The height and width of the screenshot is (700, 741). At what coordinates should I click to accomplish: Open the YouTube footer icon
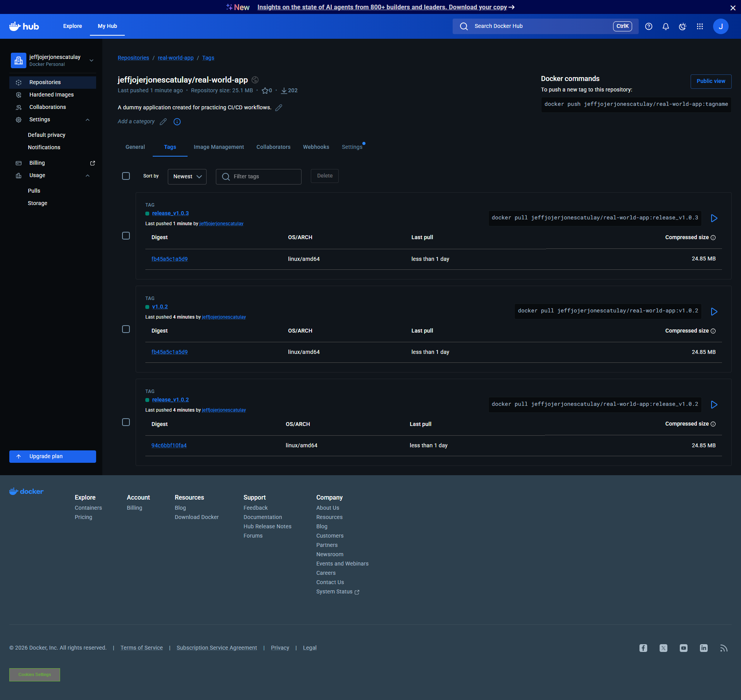tap(684, 648)
